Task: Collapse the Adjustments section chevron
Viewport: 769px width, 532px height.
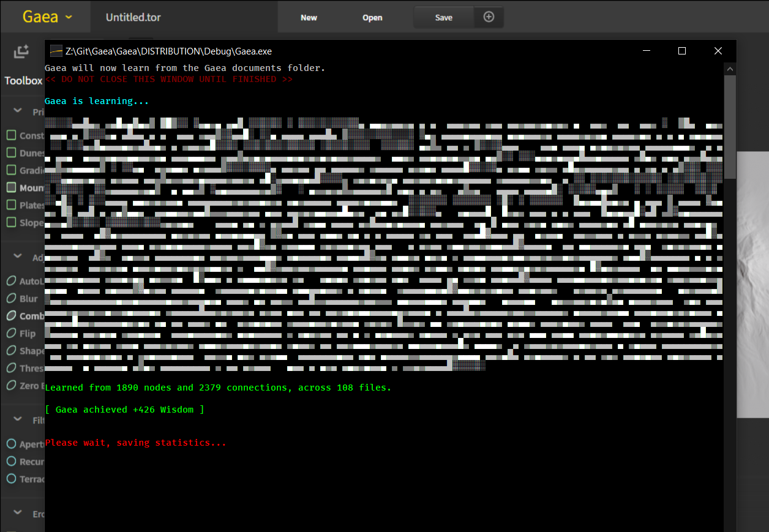Action: point(18,257)
